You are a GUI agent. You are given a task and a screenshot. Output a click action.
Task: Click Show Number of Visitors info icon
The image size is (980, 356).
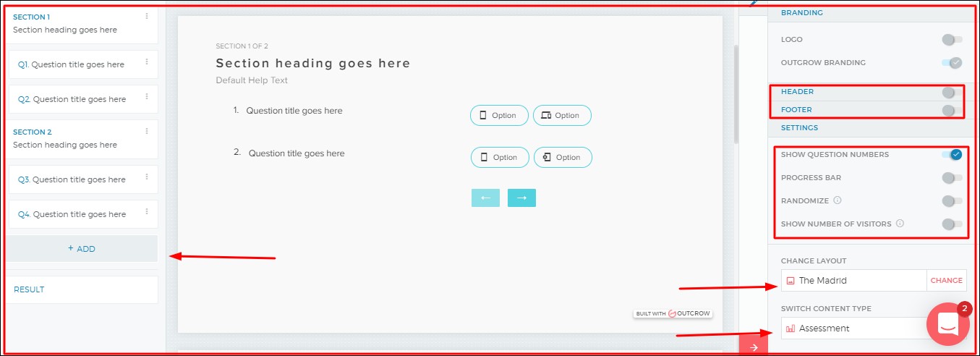900,224
